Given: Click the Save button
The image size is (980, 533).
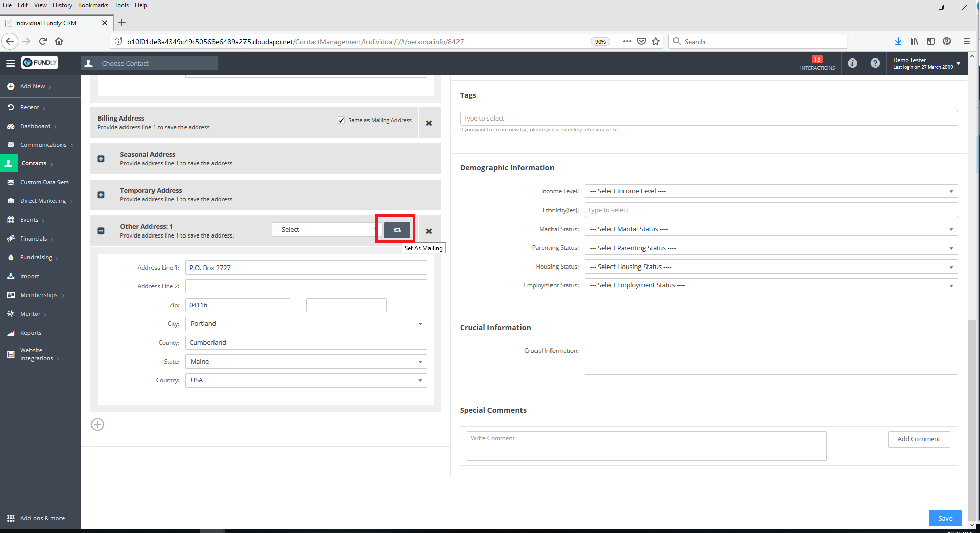Looking at the screenshot, I should pos(945,518).
